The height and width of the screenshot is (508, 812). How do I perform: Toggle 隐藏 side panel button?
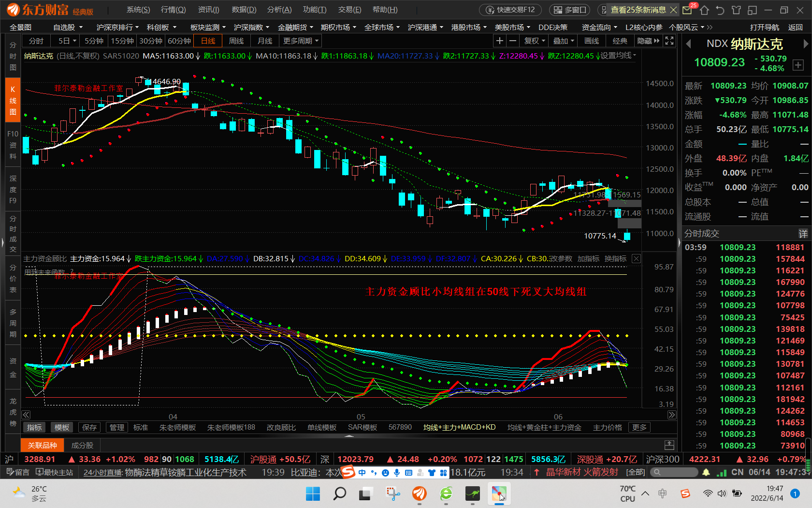pos(648,41)
